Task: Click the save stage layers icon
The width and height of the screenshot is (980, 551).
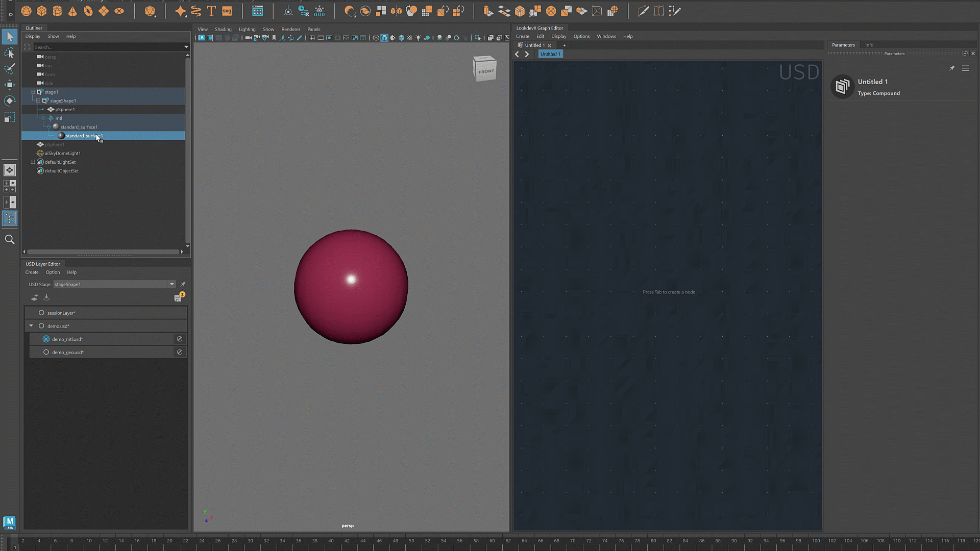Action: (178, 298)
